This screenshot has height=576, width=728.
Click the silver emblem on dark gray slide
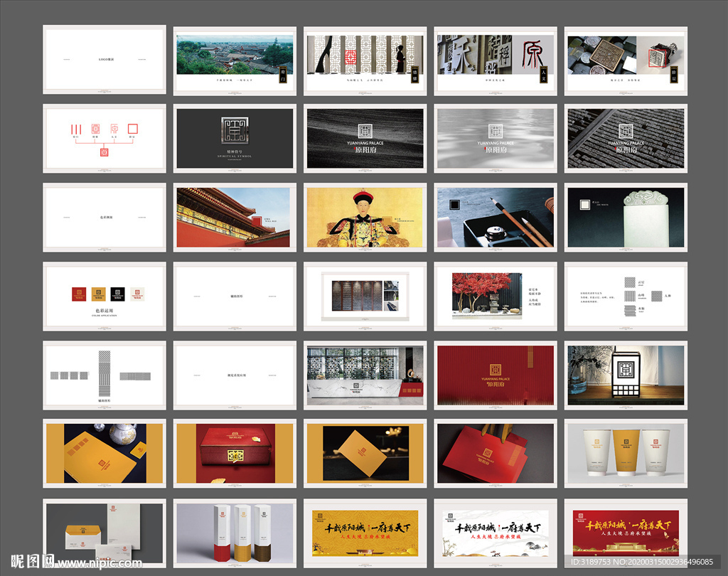point(235,132)
